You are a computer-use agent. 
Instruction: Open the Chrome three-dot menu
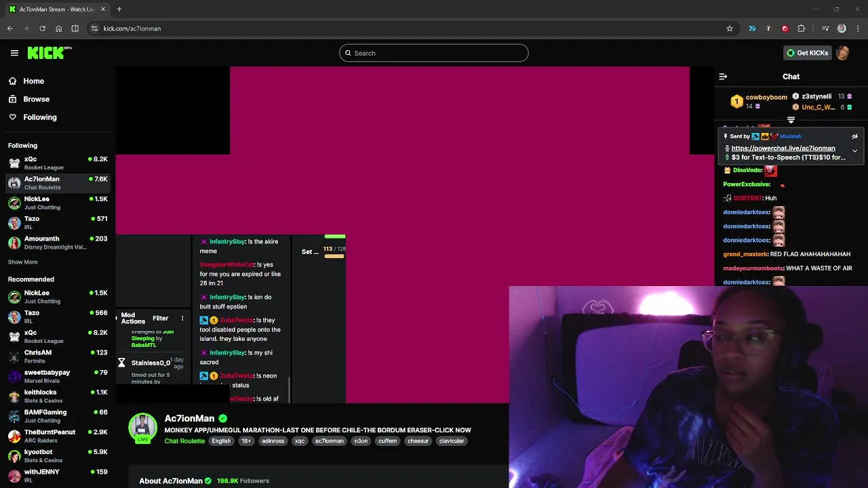(858, 28)
